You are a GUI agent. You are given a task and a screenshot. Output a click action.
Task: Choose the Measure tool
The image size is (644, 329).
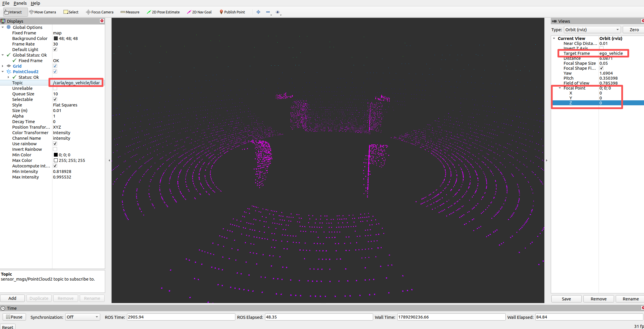point(130,12)
